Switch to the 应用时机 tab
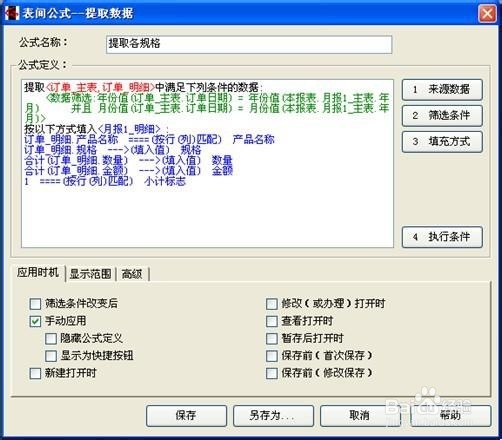This screenshot has width=502, height=440. click(x=38, y=273)
